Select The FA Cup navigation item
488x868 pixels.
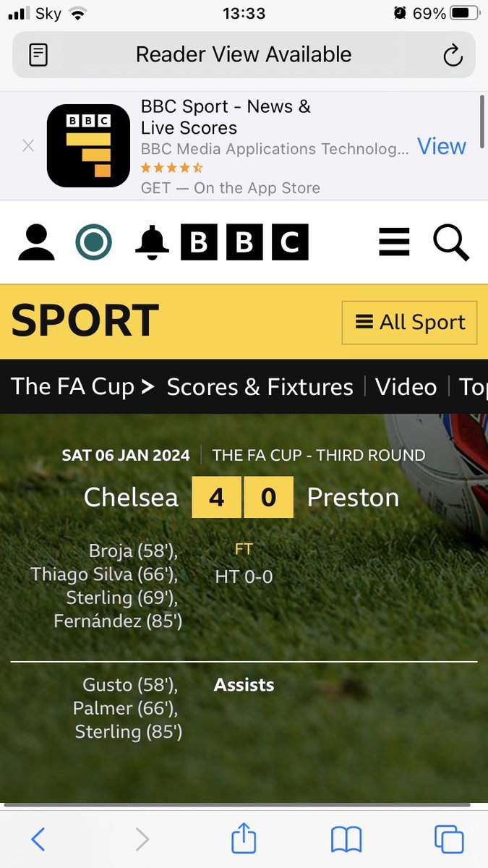coord(82,387)
